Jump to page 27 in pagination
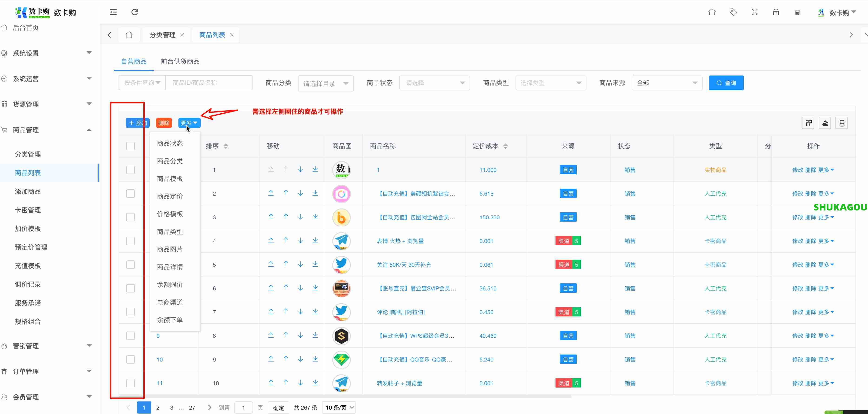The width and height of the screenshot is (868, 414). [x=192, y=407]
